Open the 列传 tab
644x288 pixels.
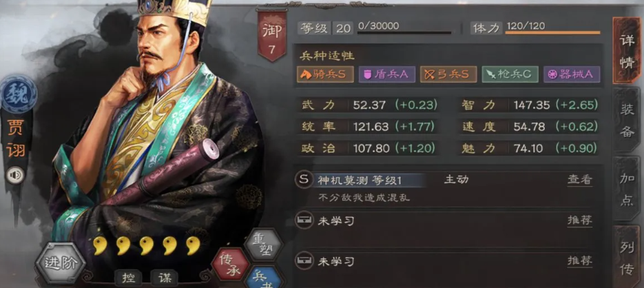(x=626, y=257)
